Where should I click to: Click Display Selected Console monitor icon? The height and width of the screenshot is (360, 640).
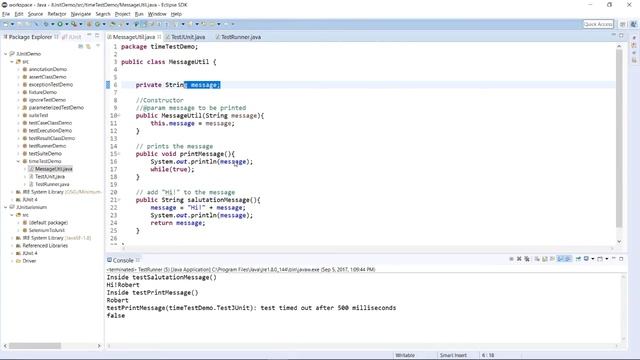click(x=587, y=259)
